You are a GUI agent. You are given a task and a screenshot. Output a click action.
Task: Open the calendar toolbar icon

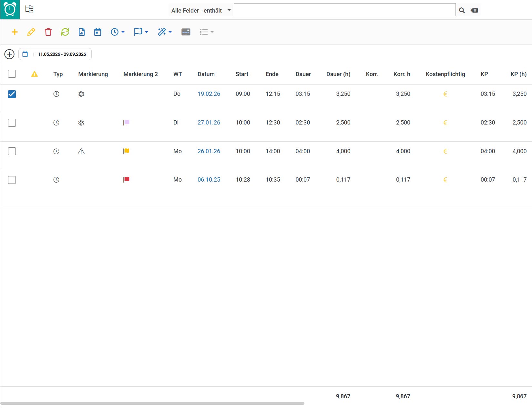(x=98, y=32)
